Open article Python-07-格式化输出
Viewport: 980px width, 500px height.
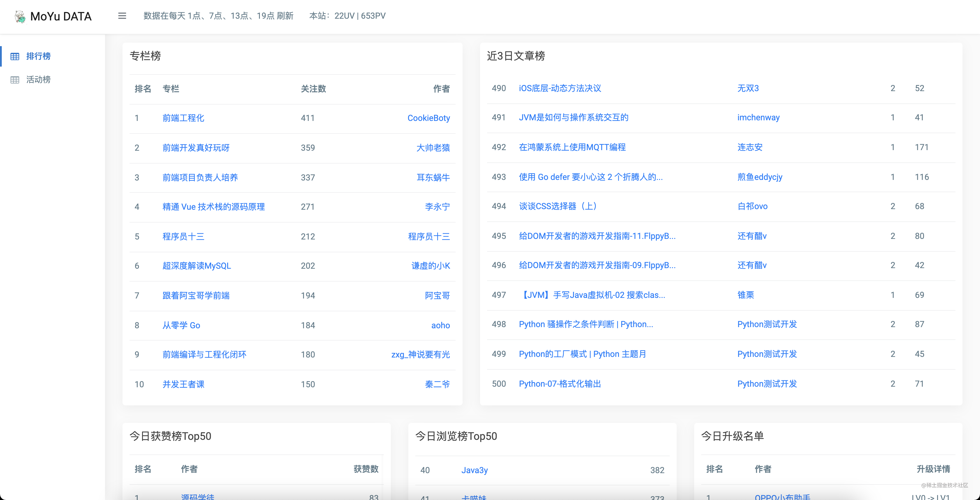coord(560,383)
